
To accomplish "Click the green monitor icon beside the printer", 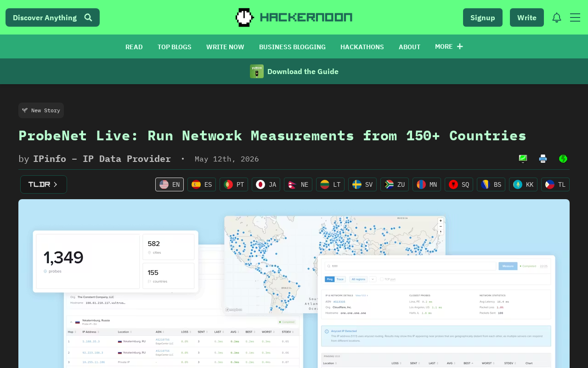I will 523,159.
